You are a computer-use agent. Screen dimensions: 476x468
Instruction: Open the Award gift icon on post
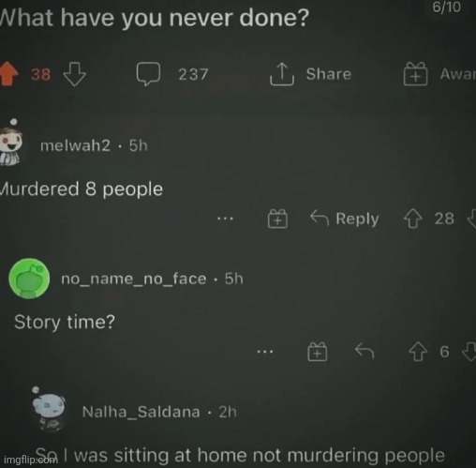coord(415,74)
